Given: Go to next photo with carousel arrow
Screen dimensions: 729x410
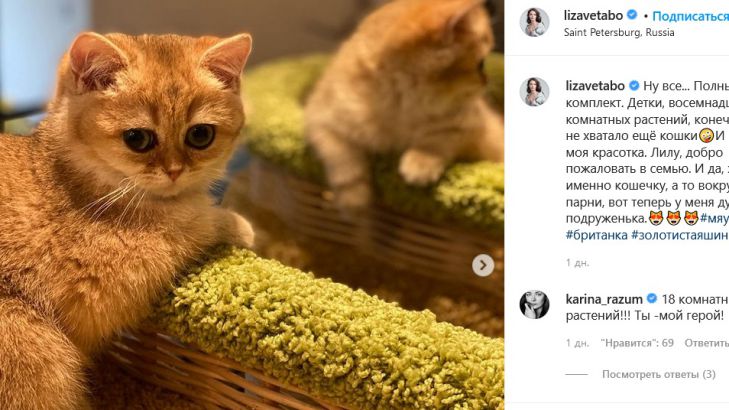Looking at the screenshot, I should (x=483, y=265).
